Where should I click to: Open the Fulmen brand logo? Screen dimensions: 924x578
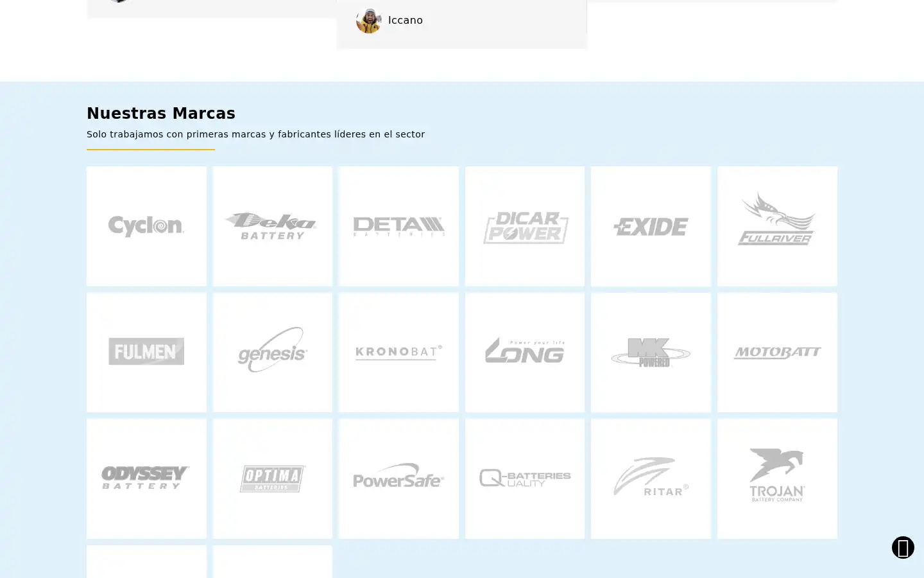click(146, 353)
